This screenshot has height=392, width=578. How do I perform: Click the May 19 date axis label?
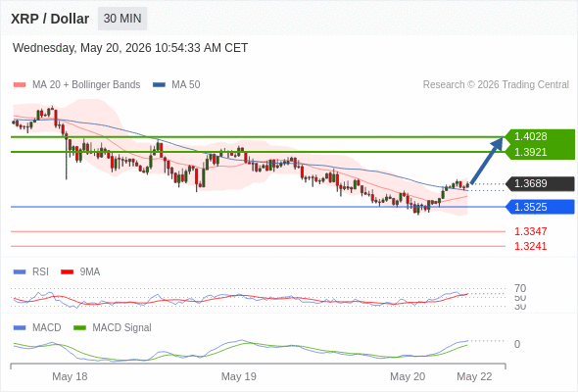pyautogui.click(x=238, y=376)
